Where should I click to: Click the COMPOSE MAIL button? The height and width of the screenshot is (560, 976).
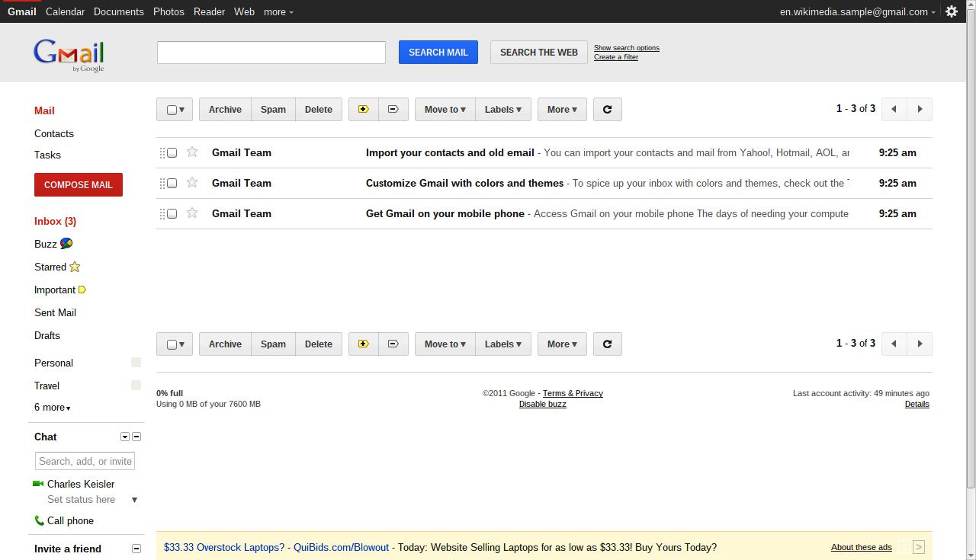(79, 185)
